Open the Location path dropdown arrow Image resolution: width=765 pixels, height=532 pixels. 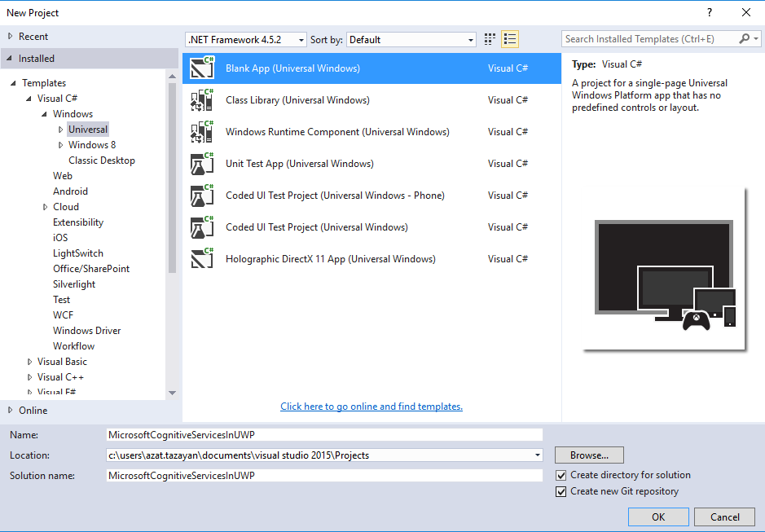tap(537, 455)
